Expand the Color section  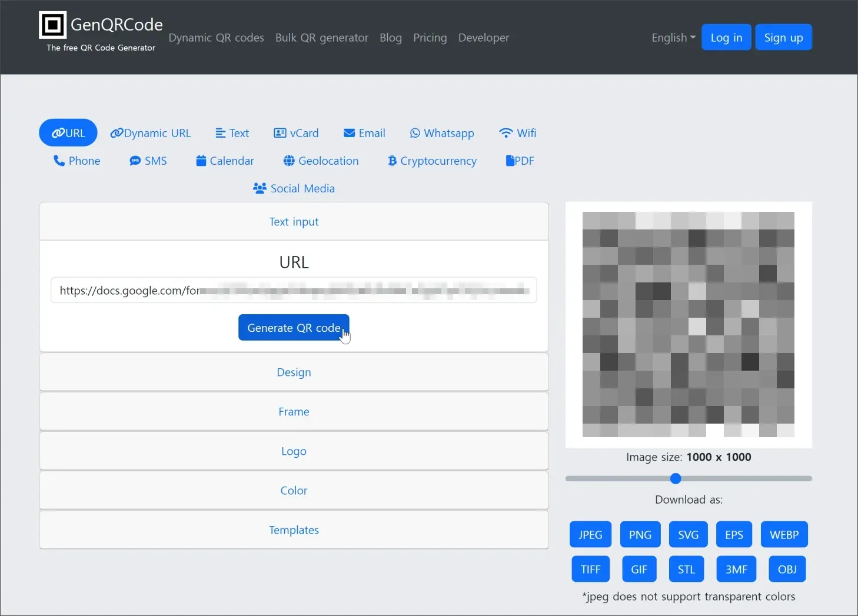pyautogui.click(x=294, y=491)
